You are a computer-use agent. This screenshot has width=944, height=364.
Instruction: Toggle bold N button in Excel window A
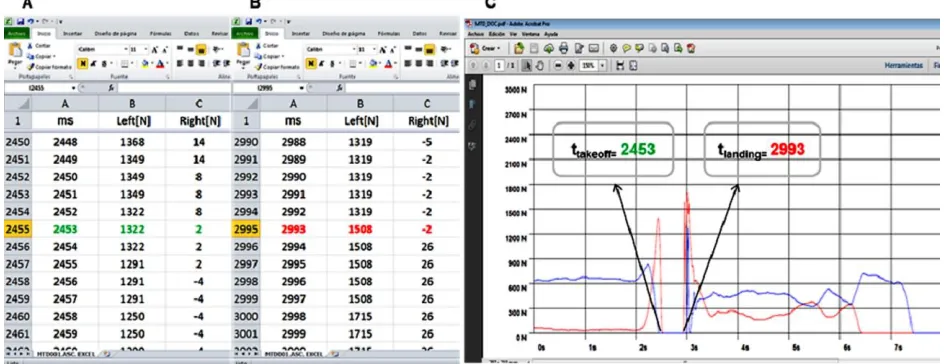[82, 64]
